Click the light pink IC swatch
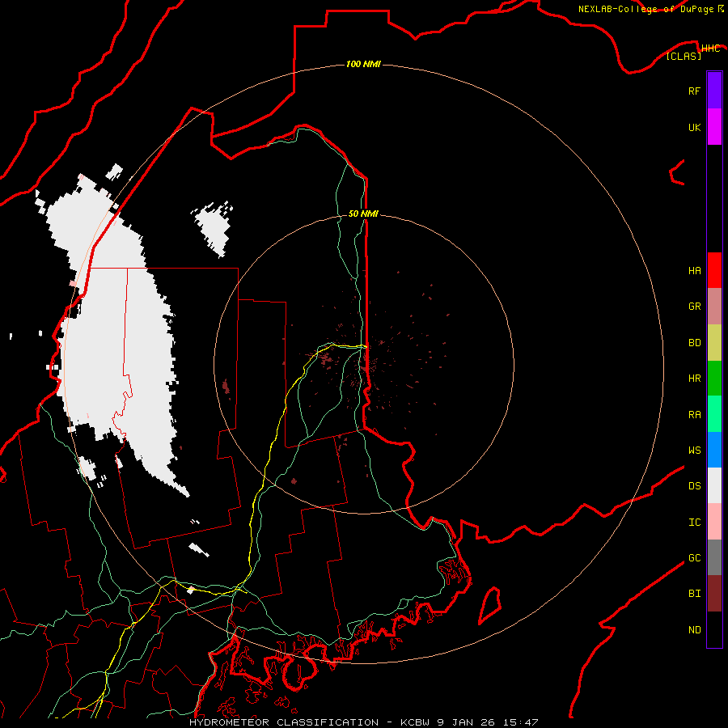728x728 pixels. point(714,522)
